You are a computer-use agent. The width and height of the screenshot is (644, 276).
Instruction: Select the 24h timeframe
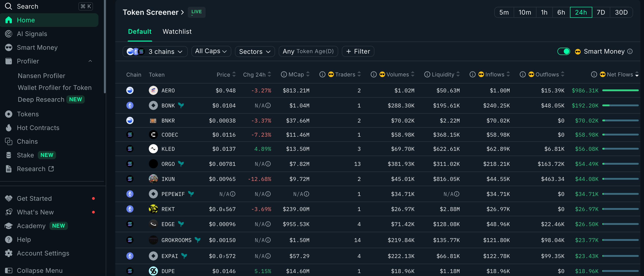click(x=581, y=12)
